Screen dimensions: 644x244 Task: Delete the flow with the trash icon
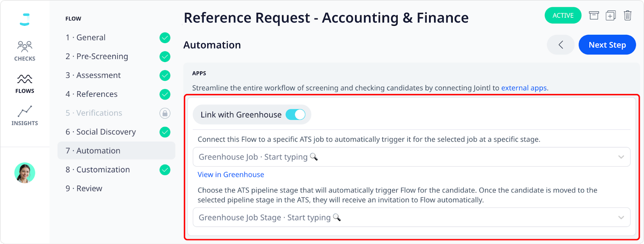(x=627, y=16)
